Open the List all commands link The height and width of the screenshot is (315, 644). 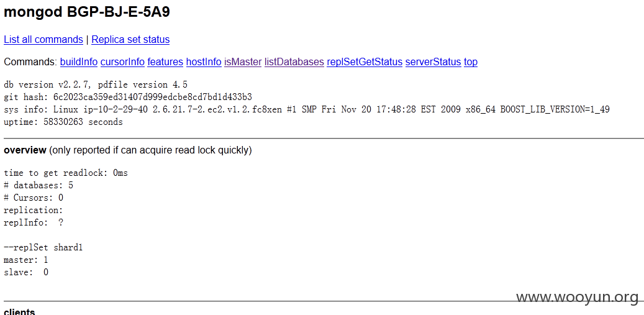(x=43, y=39)
